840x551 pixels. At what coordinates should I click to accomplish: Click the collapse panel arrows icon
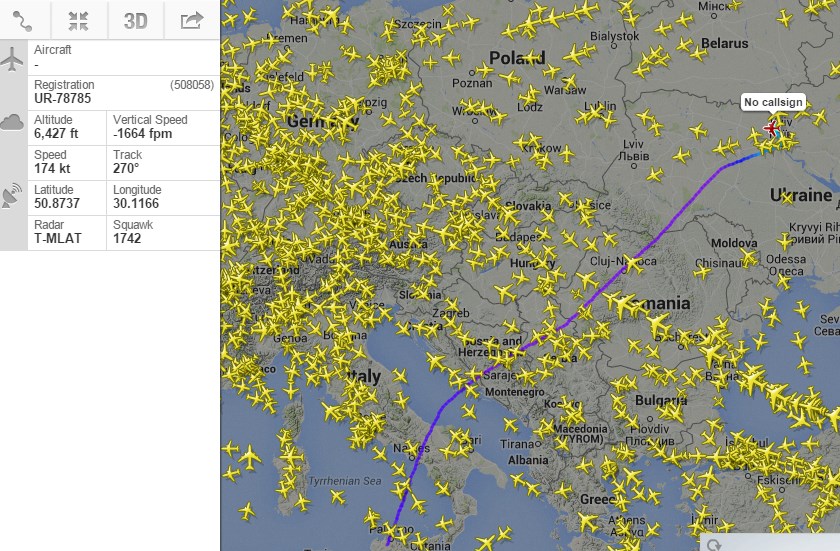pyautogui.click(x=79, y=21)
